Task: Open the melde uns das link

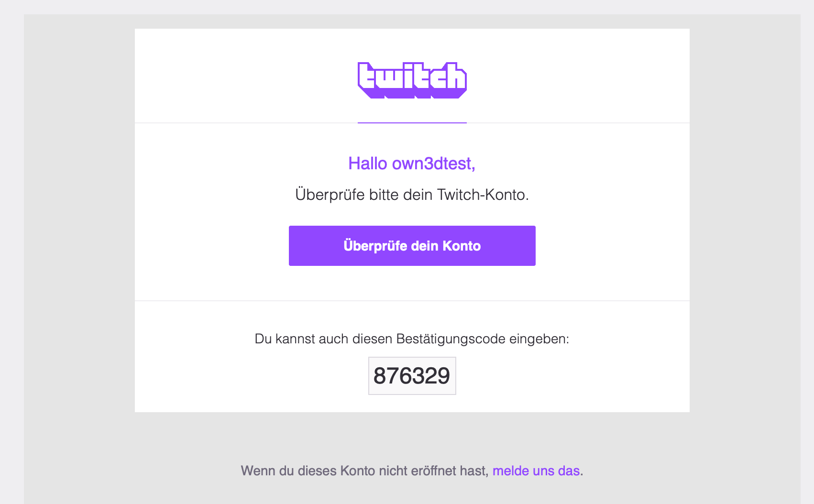Action: [x=536, y=471]
